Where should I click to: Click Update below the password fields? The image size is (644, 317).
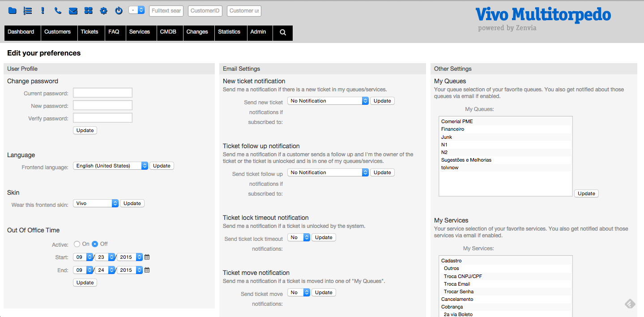coord(85,130)
